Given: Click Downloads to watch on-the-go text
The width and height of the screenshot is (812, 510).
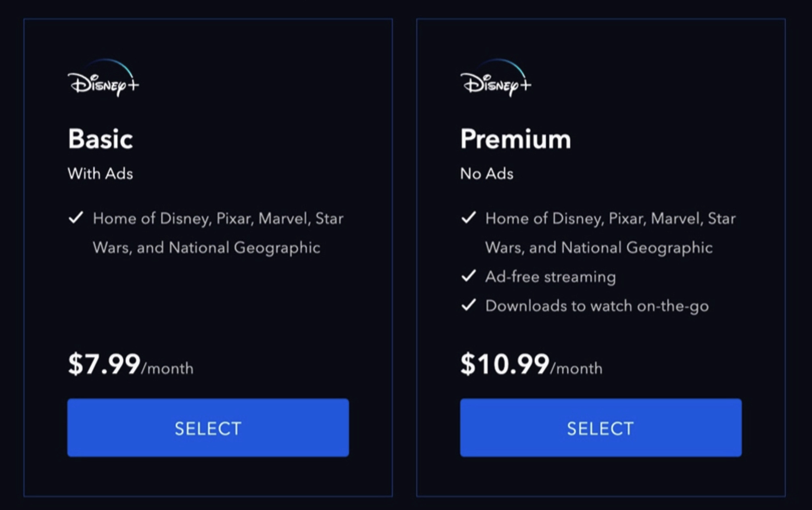Looking at the screenshot, I should click(x=597, y=306).
